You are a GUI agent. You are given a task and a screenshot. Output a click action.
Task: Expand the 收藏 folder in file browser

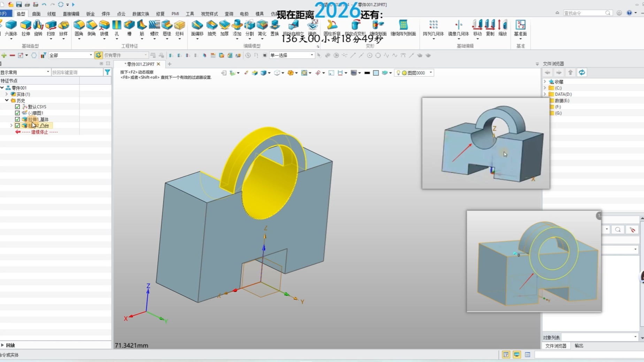[x=545, y=82]
